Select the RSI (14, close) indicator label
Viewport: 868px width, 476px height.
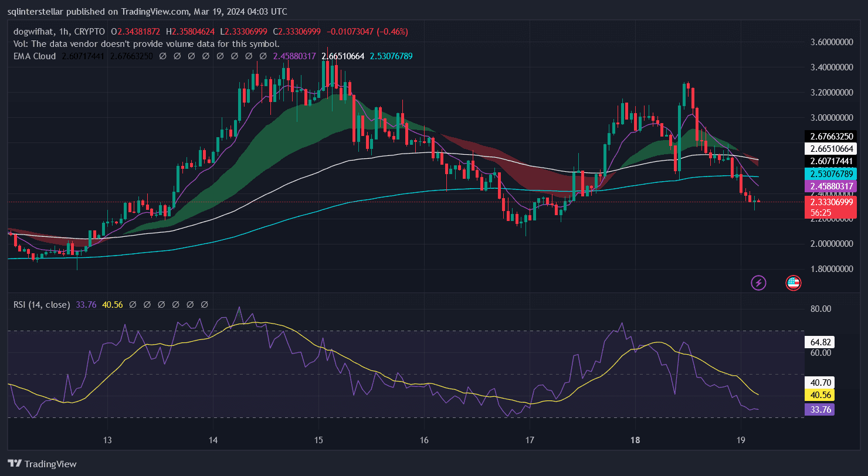41,305
